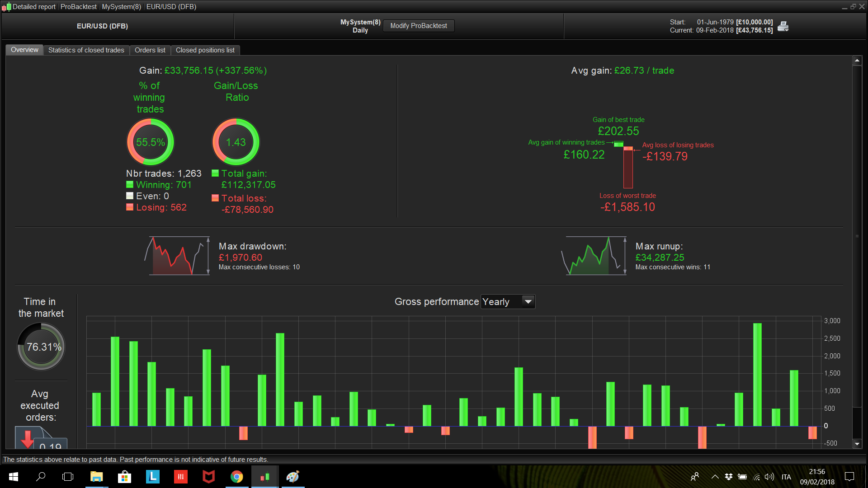Click the Max runup chart icon
868x488 pixels.
tap(594, 256)
